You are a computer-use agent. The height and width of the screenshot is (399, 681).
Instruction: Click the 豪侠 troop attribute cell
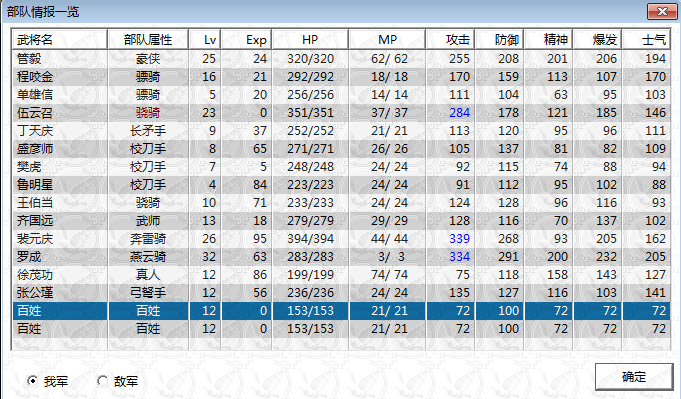pos(148,59)
